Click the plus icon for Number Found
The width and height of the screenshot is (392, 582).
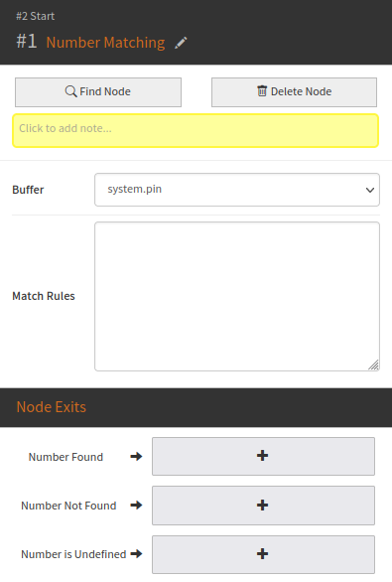tap(263, 456)
